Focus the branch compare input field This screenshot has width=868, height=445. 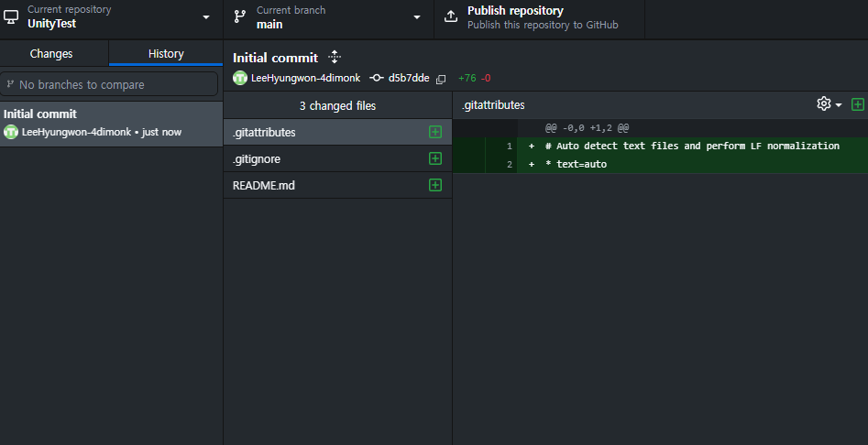click(x=111, y=84)
